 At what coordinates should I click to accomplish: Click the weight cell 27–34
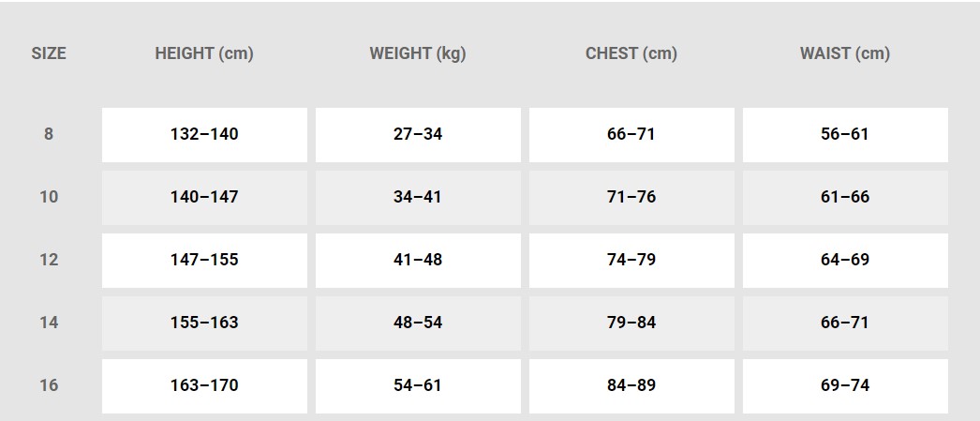(x=418, y=134)
